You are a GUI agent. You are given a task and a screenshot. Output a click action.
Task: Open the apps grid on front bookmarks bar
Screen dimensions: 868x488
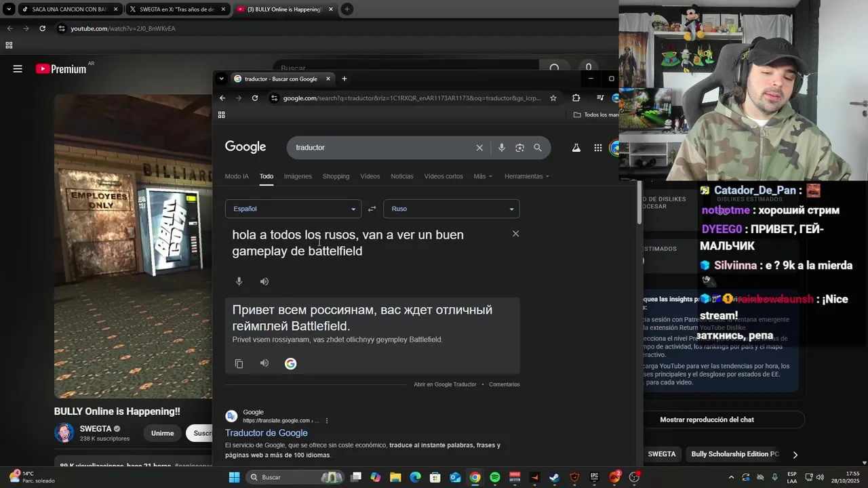pyautogui.click(x=221, y=115)
